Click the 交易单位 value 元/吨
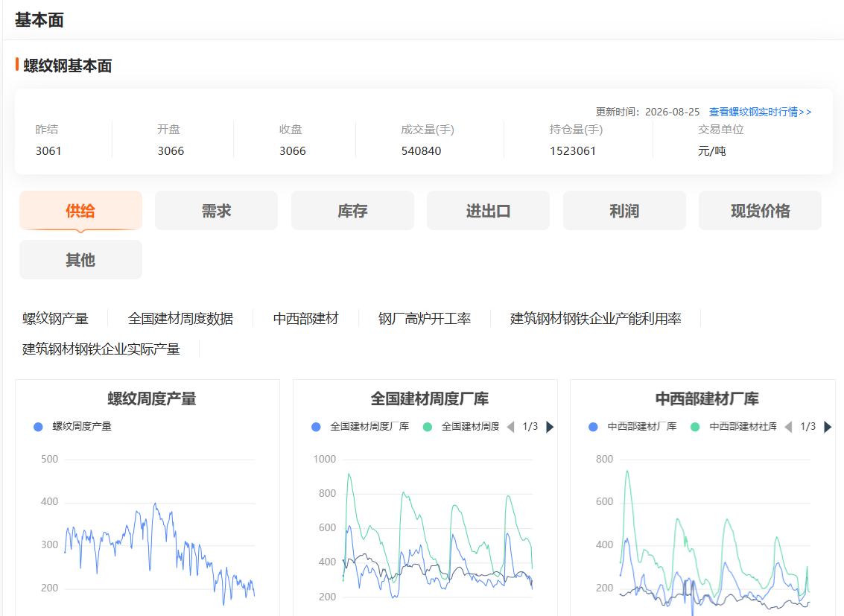844x616 pixels. pyautogui.click(x=711, y=151)
